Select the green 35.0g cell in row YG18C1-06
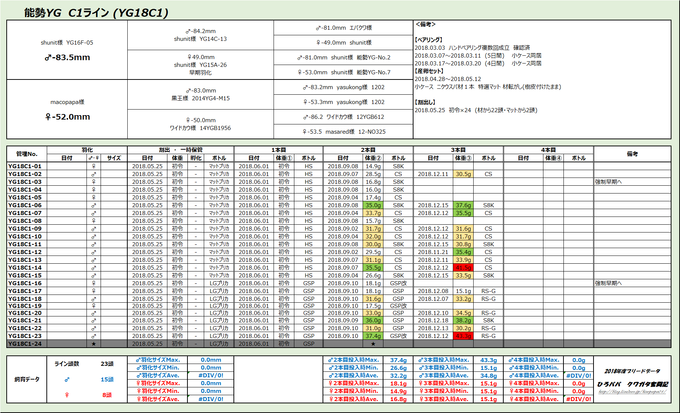 pyautogui.click(x=373, y=205)
